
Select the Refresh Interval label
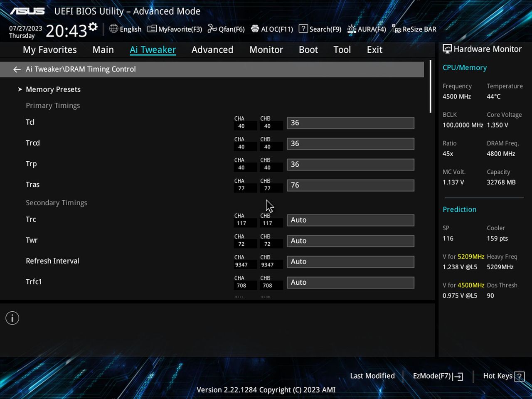[52, 261]
